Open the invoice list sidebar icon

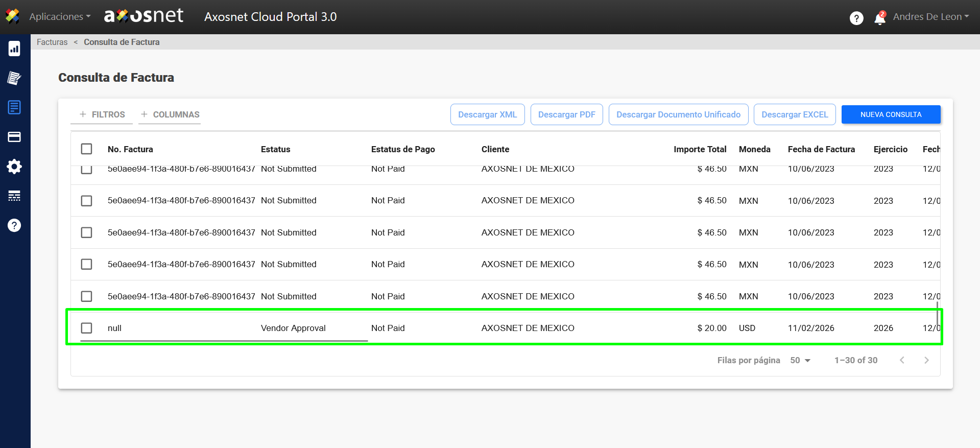point(14,107)
